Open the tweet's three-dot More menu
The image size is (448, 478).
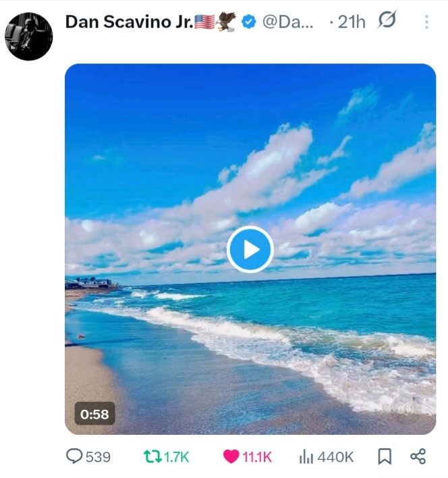tap(426, 22)
